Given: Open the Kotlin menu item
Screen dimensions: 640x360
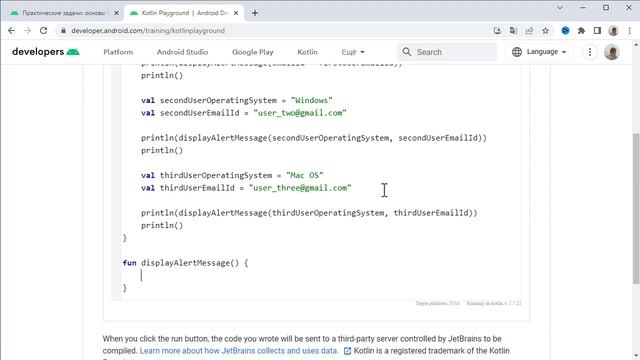Looking at the screenshot, I should tap(307, 52).
